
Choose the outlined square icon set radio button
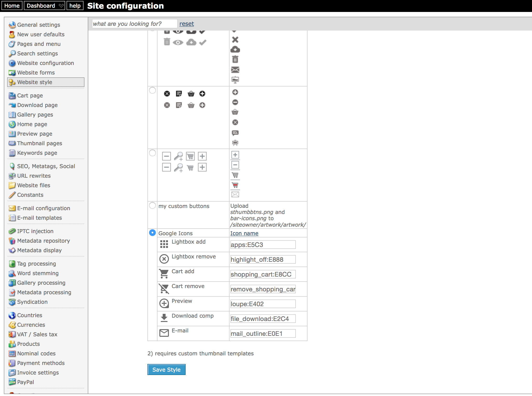152,153
